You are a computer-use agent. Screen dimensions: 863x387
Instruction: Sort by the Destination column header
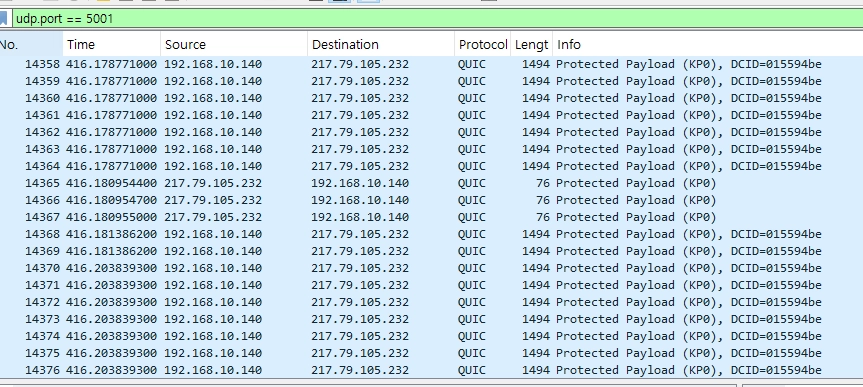(381, 45)
